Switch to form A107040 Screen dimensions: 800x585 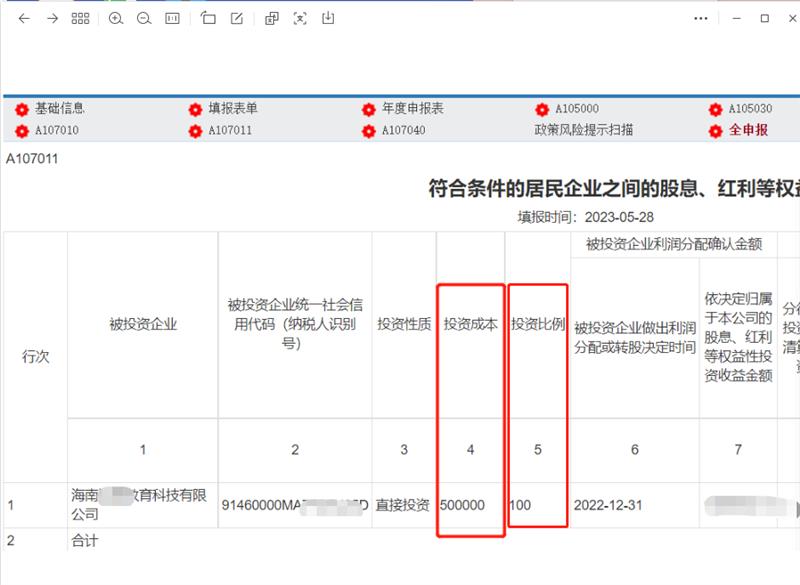[403, 130]
